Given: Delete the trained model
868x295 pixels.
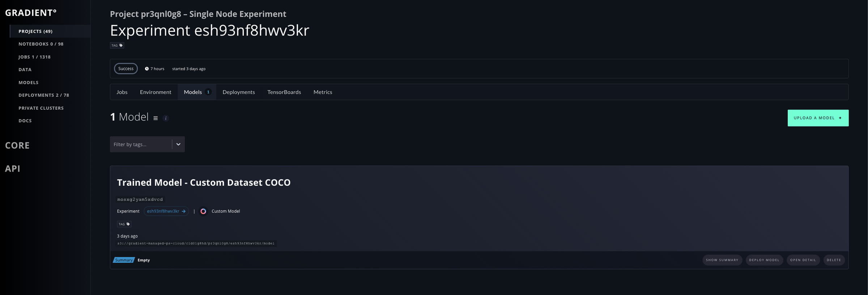Looking at the screenshot, I should 834,260.
